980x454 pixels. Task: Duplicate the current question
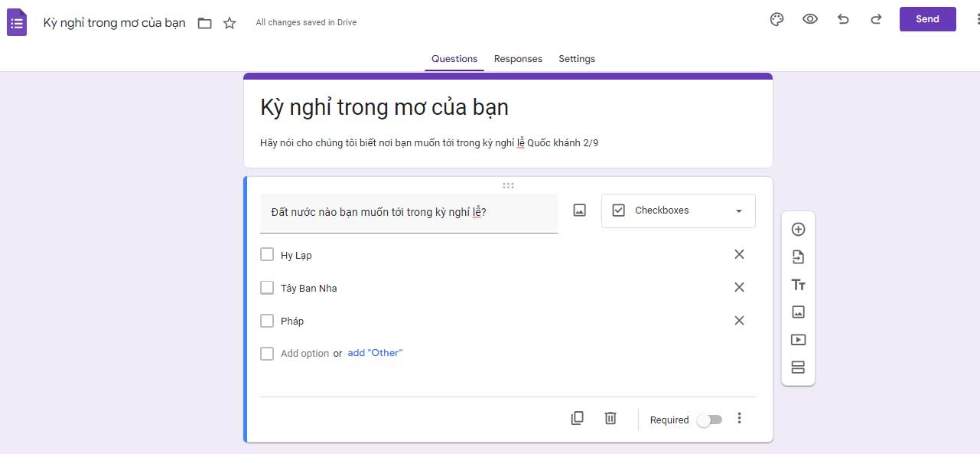tap(578, 418)
